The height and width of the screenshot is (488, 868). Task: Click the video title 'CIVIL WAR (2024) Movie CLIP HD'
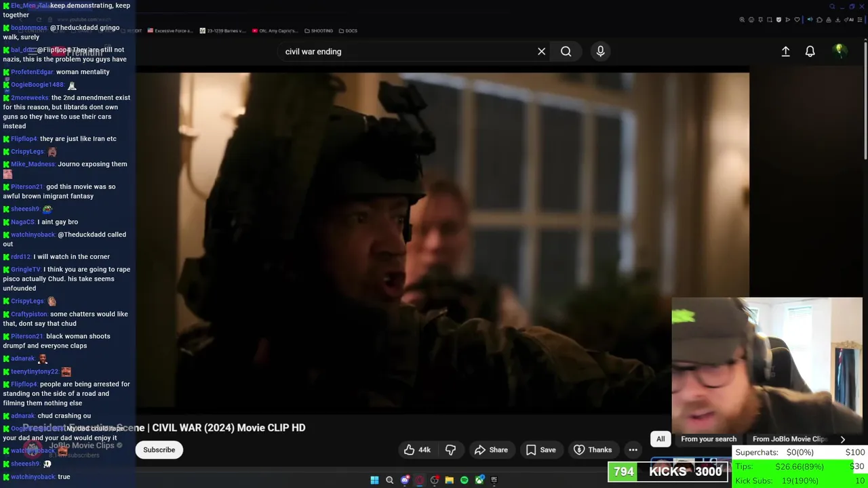point(229,428)
